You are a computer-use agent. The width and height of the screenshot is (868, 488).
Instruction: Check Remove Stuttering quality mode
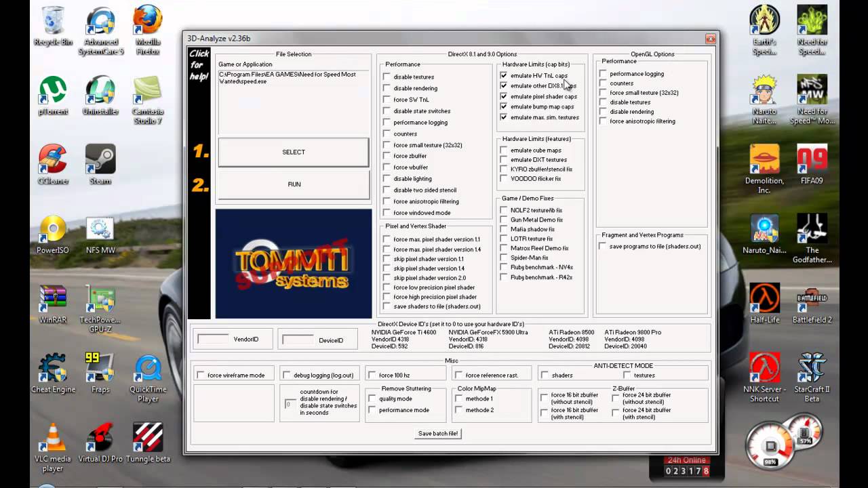(372, 399)
